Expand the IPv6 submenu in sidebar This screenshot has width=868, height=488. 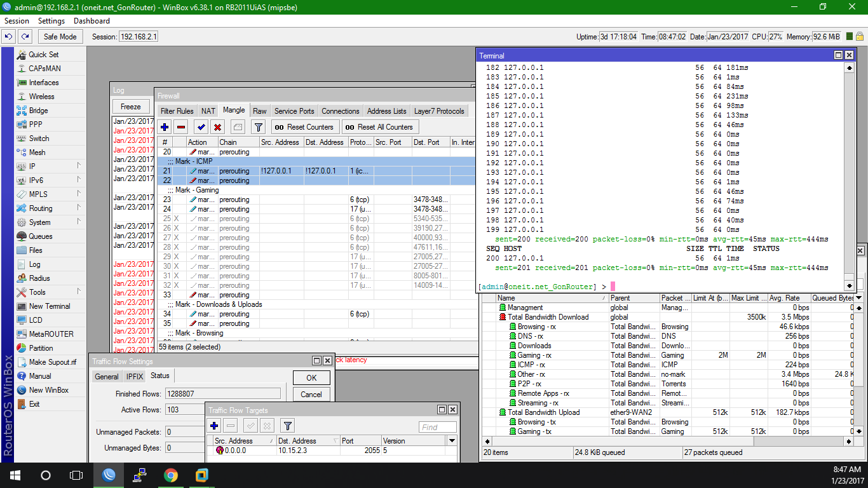coord(79,180)
